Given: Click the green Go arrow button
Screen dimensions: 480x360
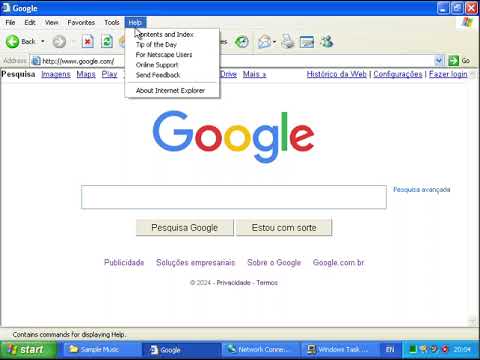Looking at the screenshot, I should coord(453,61).
